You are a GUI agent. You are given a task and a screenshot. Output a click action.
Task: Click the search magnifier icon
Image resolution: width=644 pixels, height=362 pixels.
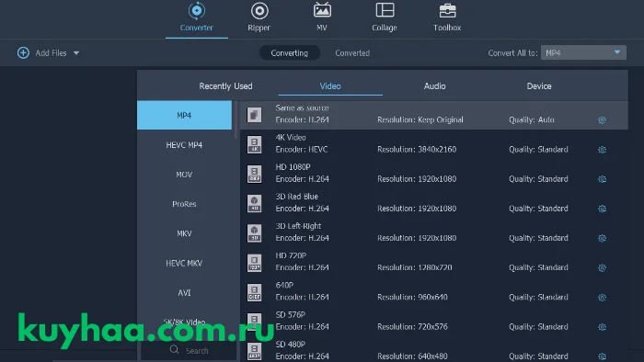(x=174, y=350)
